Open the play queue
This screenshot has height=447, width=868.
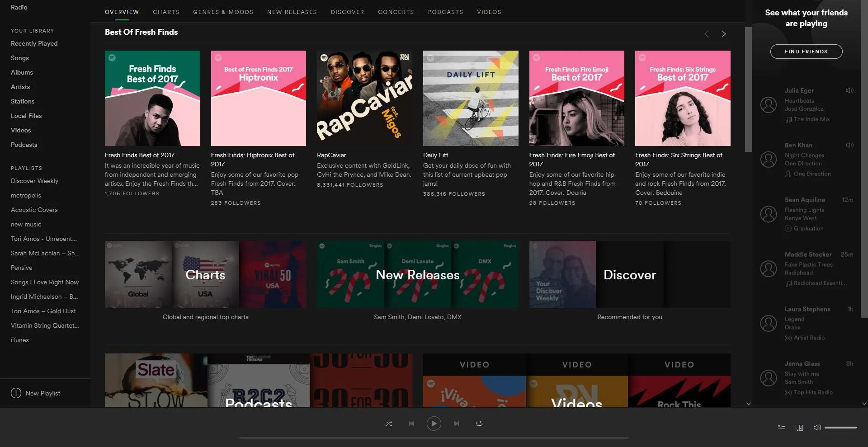click(781, 427)
